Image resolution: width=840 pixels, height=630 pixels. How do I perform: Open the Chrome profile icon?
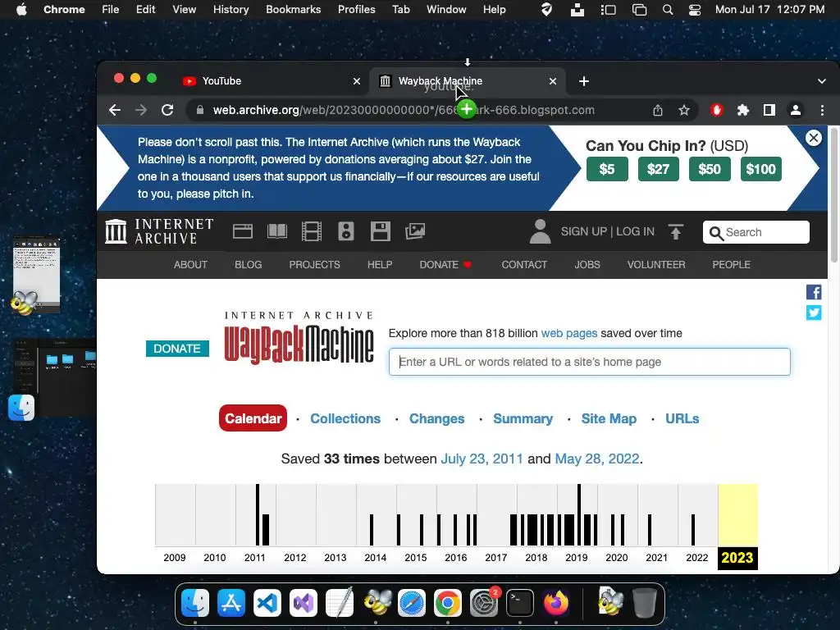(x=796, y=110)
